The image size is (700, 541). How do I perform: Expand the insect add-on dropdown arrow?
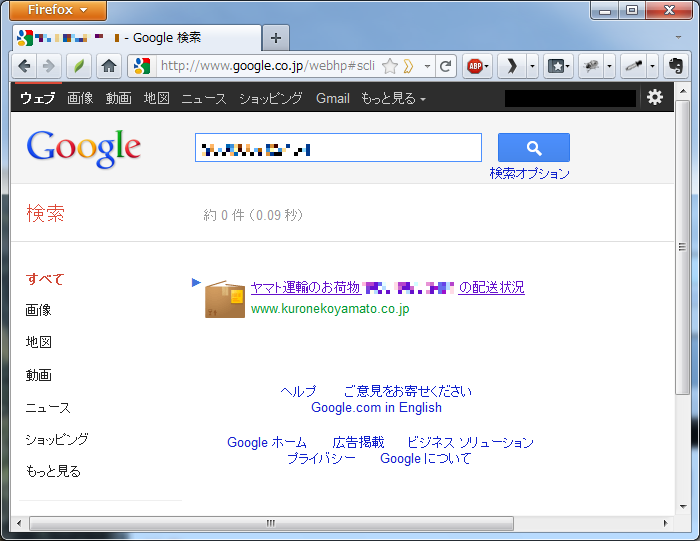coord(609,67)
